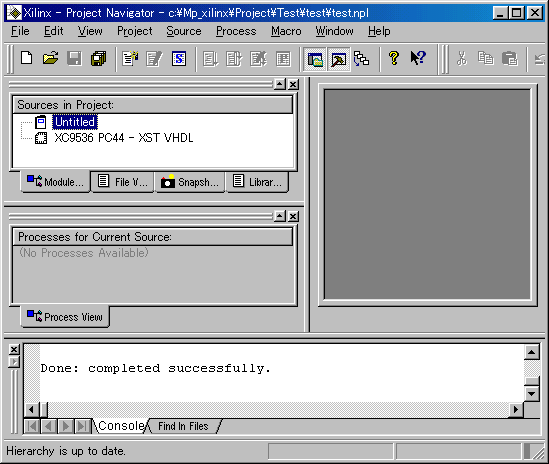Open a file with the folder icon

(51, 58)
